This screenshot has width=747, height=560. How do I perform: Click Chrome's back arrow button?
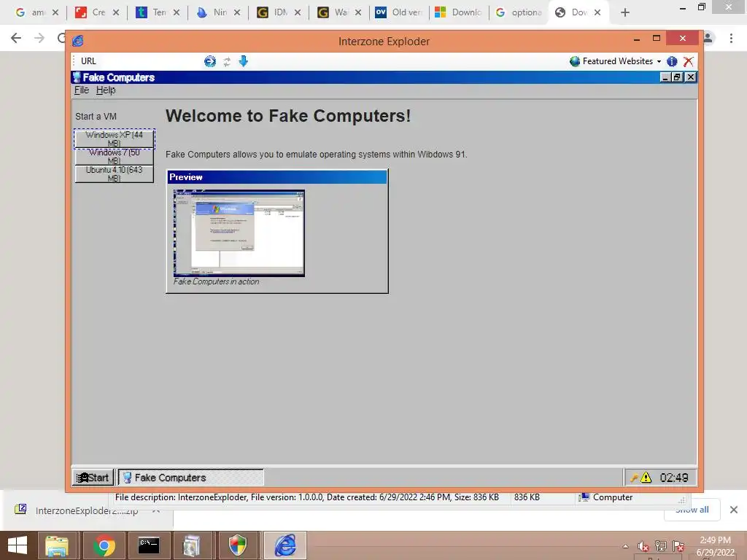tap(16, 38)
